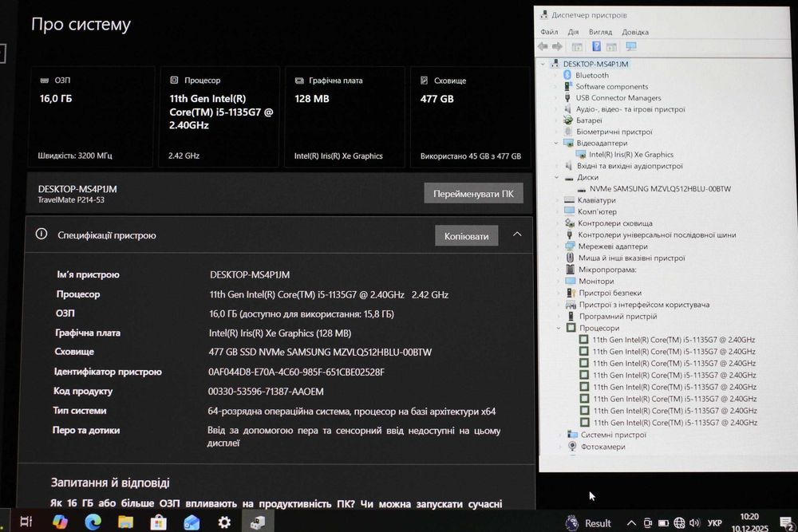Viewport: 798px width, 532px height.
Task: Select NVMe SAMSUNG MZVLQ512HBLU-00BTW in Device Manager
Action: [660, 189]
